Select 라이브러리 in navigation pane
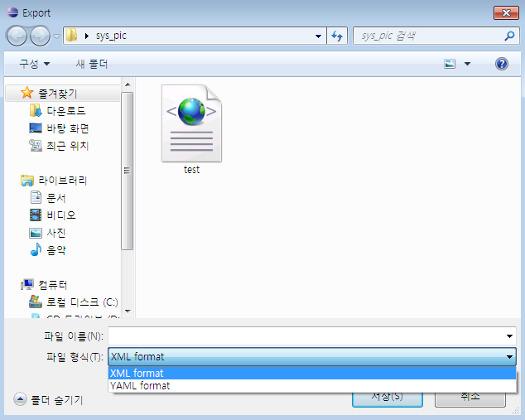 [x=63, y=181]
